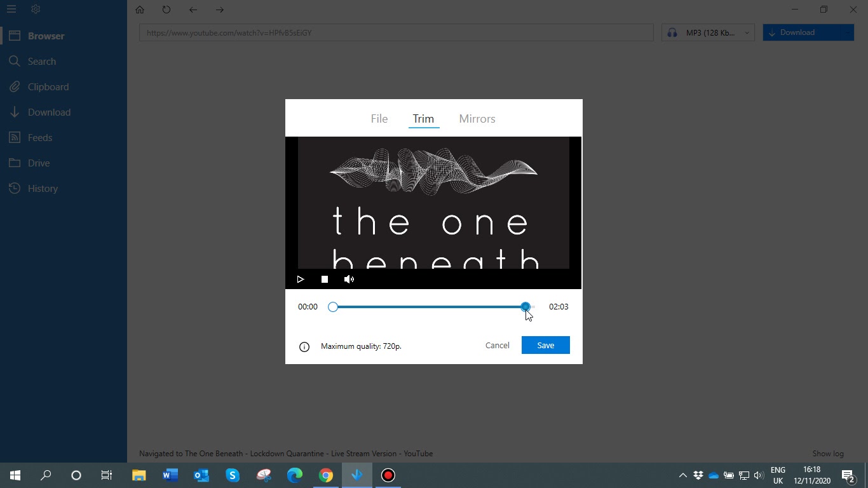Click the YouTube URL address field
This screenshot has width=868, height=488.
click(397, 32)
